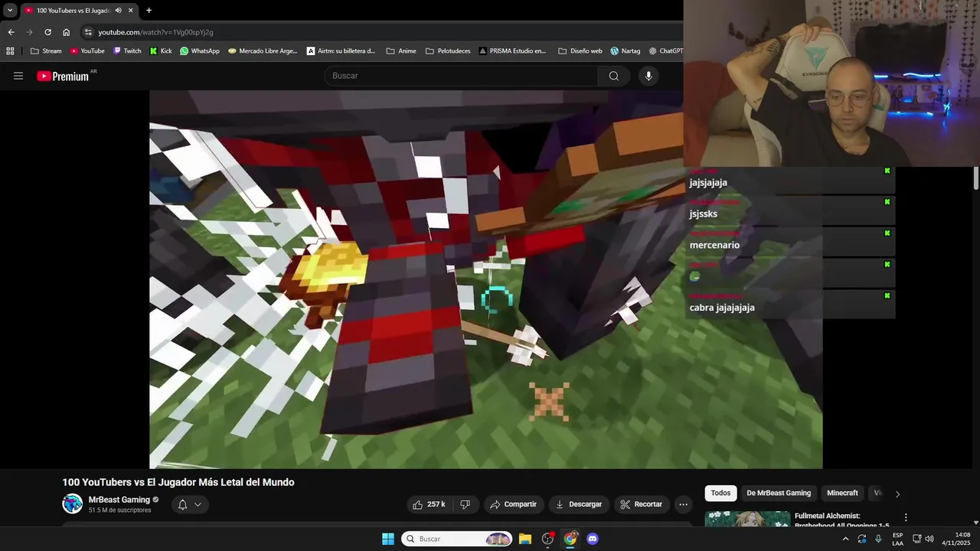Click the Recortar clip button
Viewport: 980px width, 551px height.
click(642, 504)
